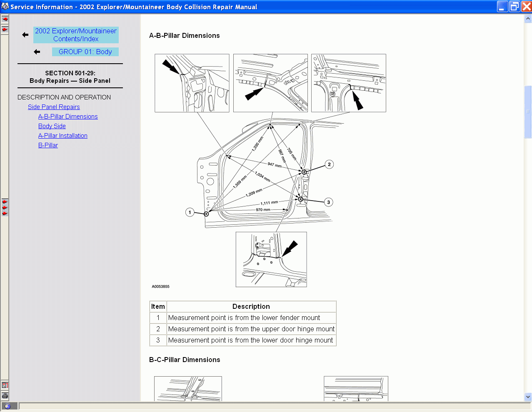
Task: Click the globe icon in status bar
Action: (7, 406)
